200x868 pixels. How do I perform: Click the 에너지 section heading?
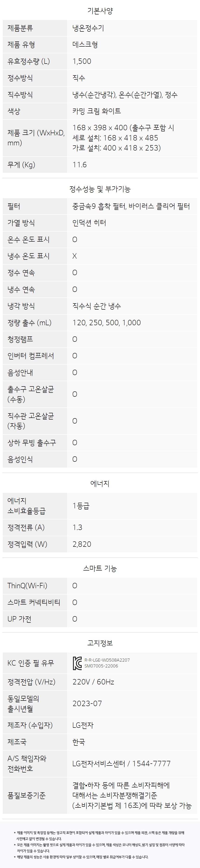(100, 484)
